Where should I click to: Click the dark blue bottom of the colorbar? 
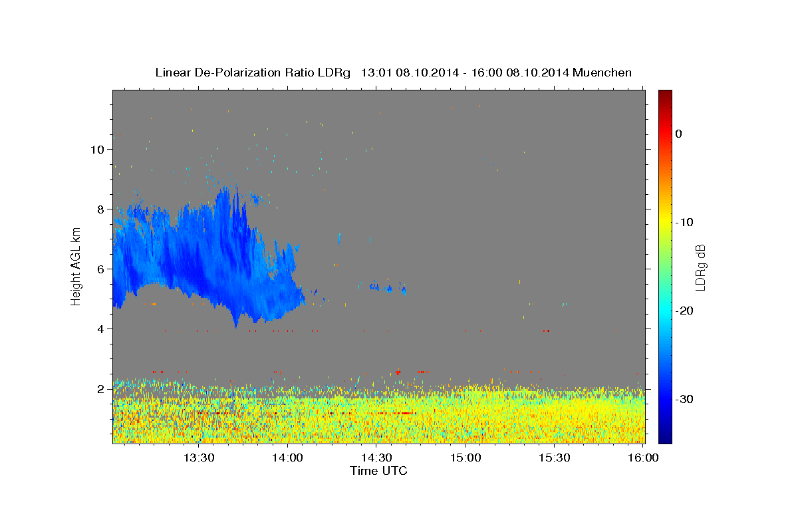point(665,436)
